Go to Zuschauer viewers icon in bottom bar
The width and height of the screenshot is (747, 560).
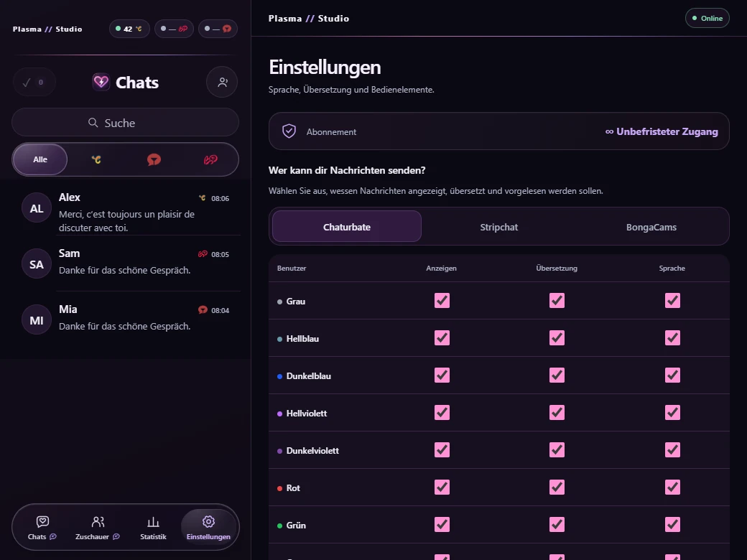98,522
